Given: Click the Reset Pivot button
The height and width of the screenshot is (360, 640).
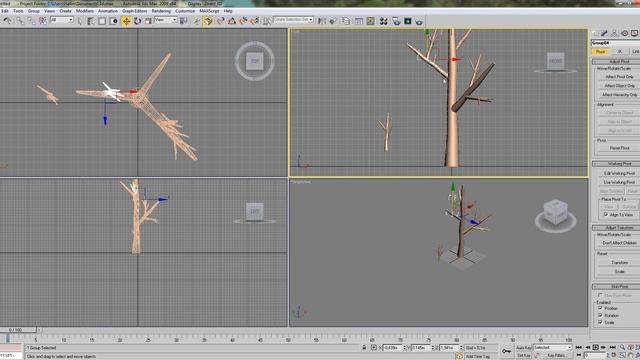Looking at the screenshot, I should [x=619, y=148].
